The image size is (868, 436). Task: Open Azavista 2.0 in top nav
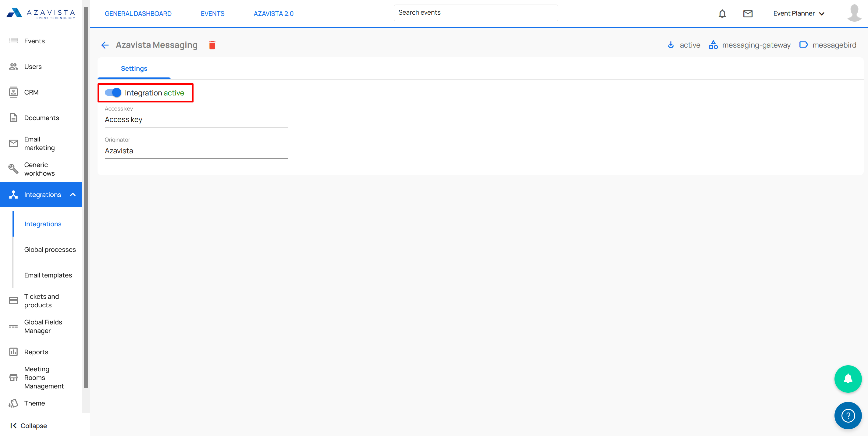[274, 13]
